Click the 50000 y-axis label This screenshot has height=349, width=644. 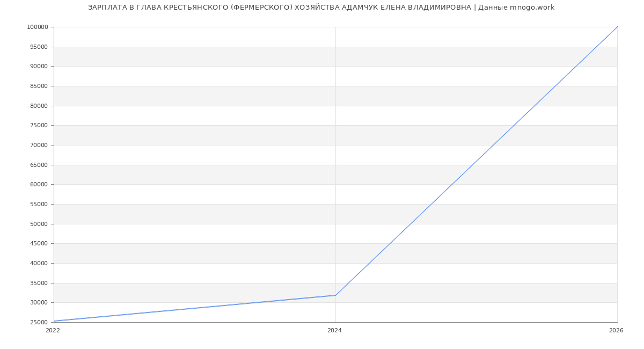[39, 224]
